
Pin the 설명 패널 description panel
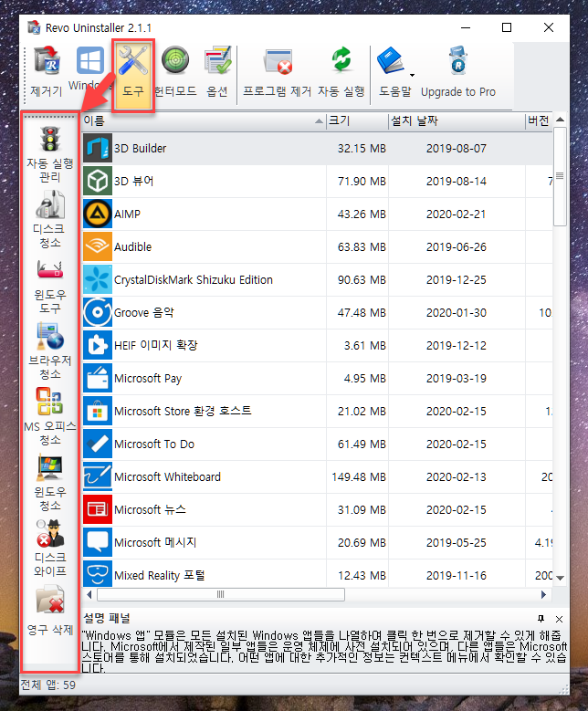coord(541,619)
